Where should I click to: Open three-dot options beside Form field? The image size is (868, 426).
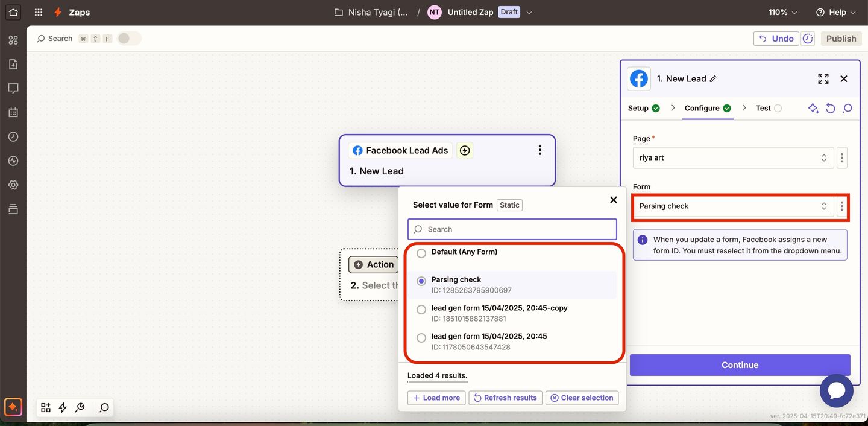tap(842, 206)
